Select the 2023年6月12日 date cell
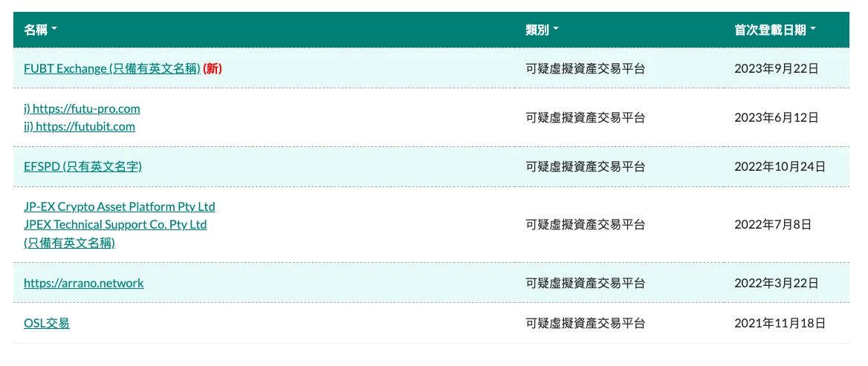Viewport: 868px width, 366px height. tap(776, 117)
